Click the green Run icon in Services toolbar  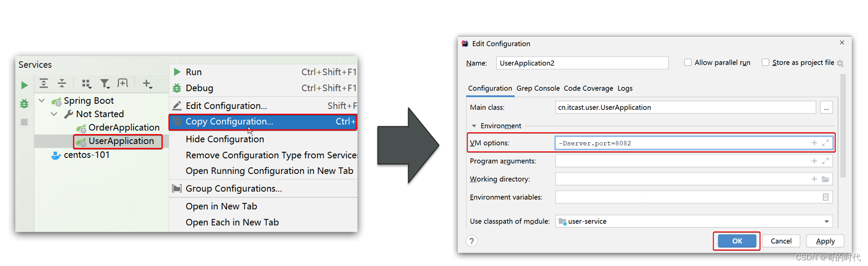25,85
